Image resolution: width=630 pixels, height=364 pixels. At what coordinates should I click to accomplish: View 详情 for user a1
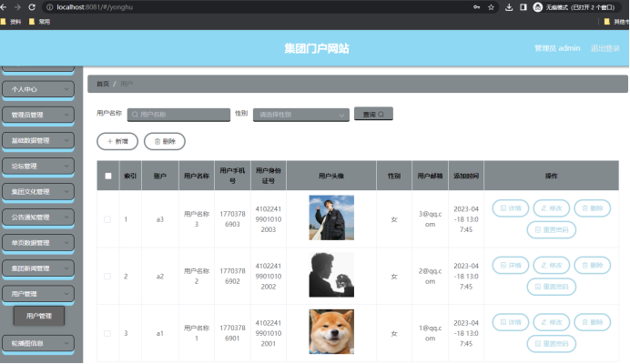point(511,322)
